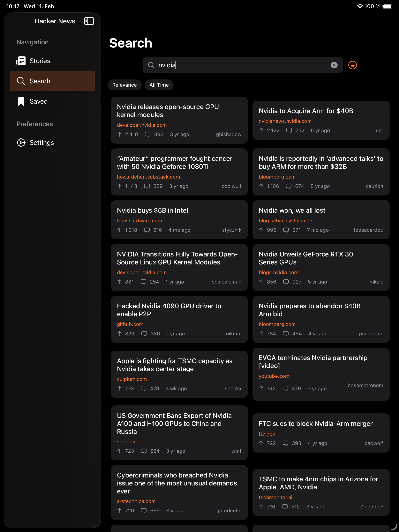
Task: Click the tomshardware.com domain
Action: (139, 221)
